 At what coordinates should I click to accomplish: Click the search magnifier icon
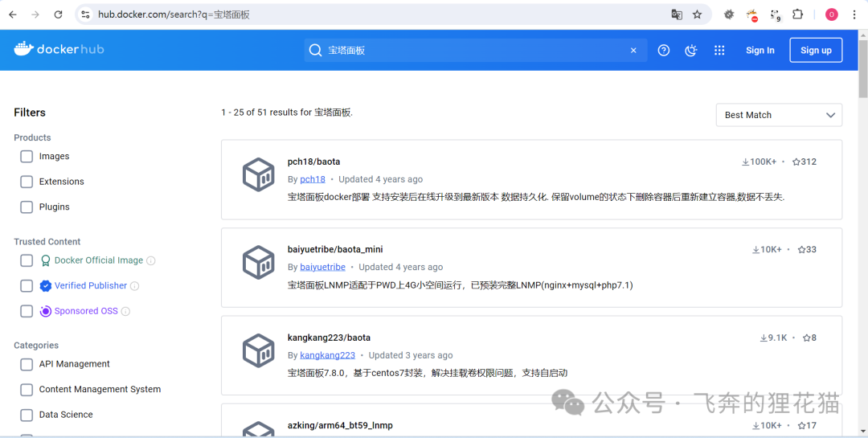tap(315, 51)
